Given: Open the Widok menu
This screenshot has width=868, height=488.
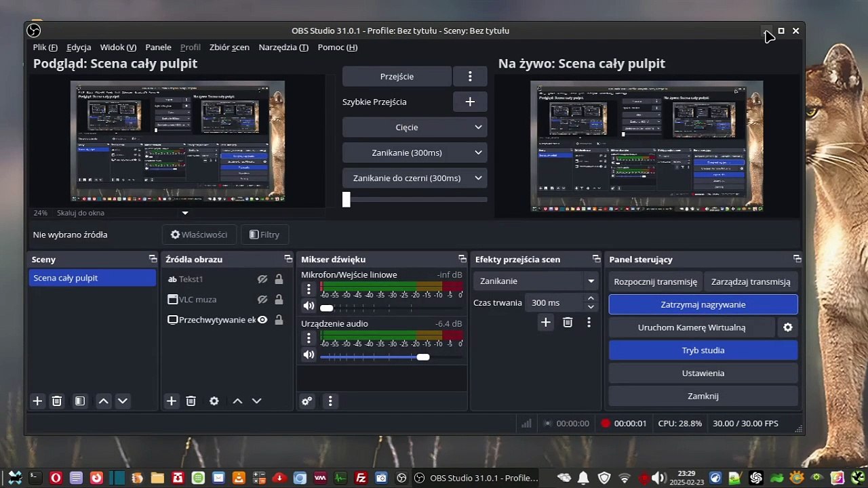Looking at the screenshot, I should [x=118, y=47].
